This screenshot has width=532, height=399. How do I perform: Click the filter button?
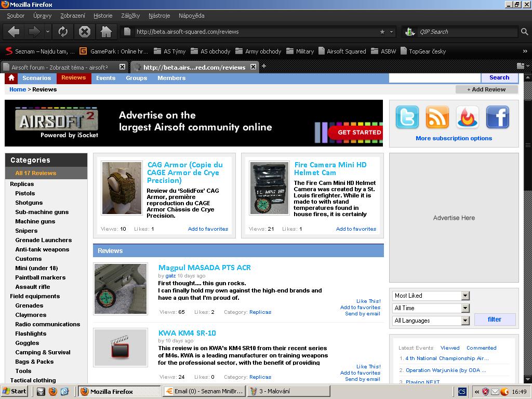click(494, 320)
